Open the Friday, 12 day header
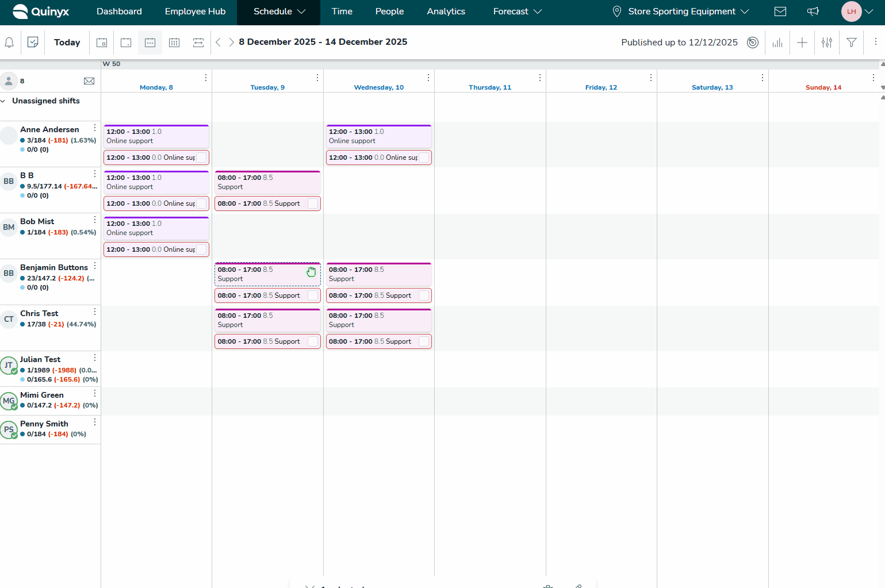 602,87
